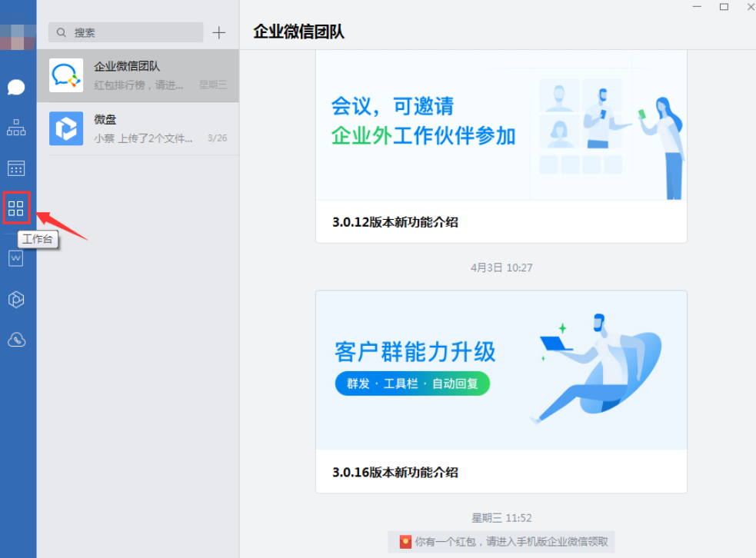Click the 星期三 timestamp of 企业微信团队 row
Viewport: 756px width, 558px height.
click(212, 85)
